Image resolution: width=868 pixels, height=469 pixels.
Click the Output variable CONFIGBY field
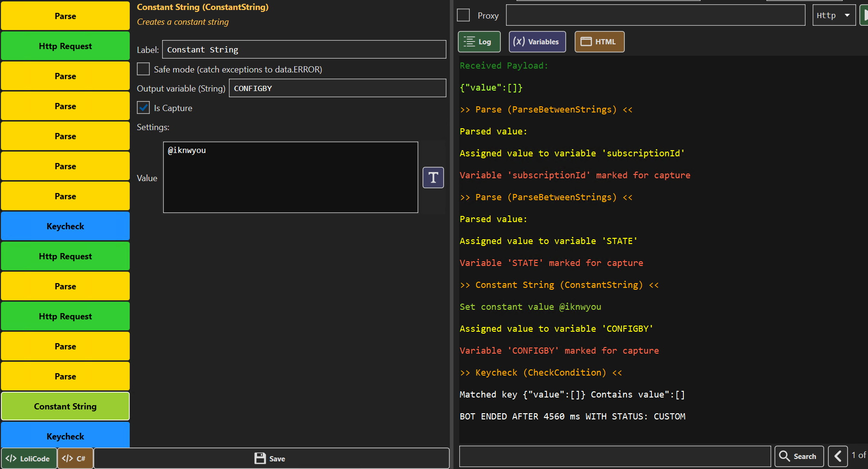(337, 88)
